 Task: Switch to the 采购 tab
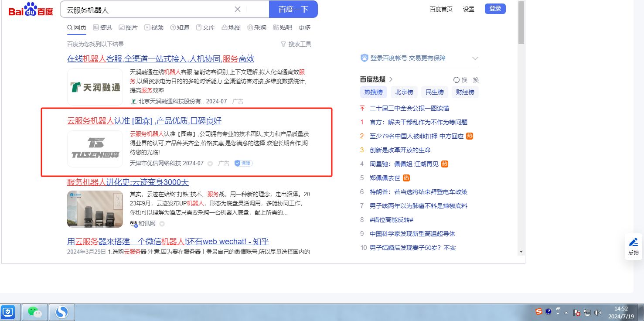(257, 27)
